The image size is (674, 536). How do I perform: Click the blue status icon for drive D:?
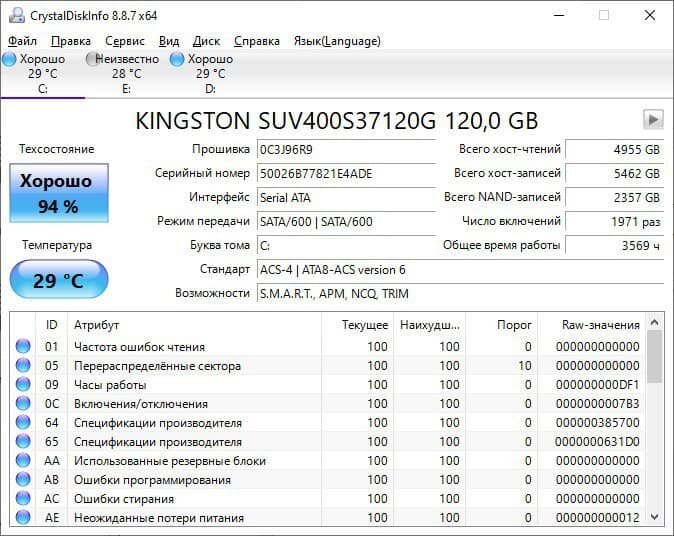[177, 59]
